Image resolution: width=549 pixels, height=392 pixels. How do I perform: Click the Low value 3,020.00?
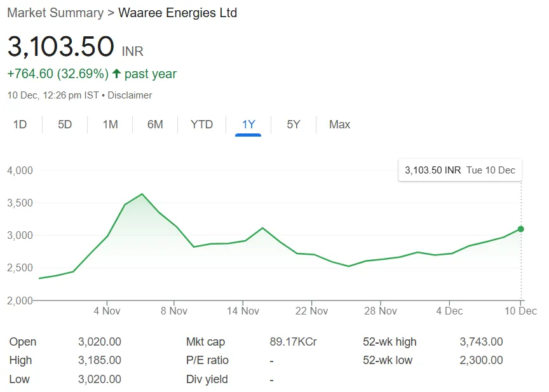click(x=99, y=379)
